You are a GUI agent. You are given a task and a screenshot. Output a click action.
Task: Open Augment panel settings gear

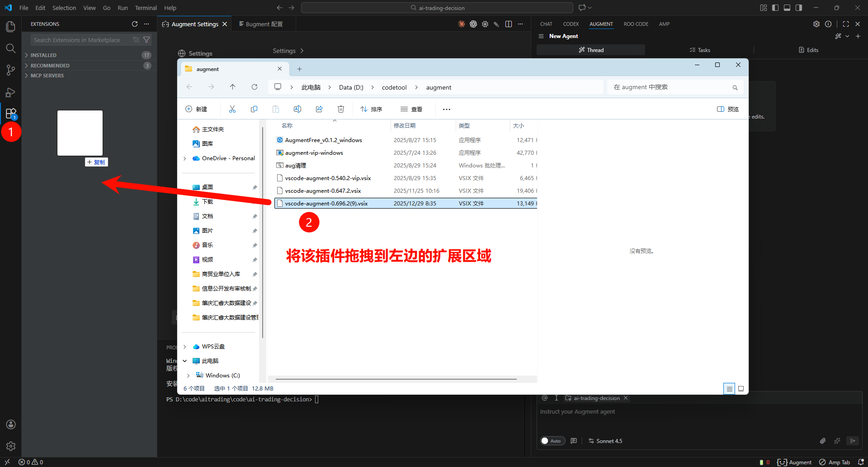coord(816,24)
